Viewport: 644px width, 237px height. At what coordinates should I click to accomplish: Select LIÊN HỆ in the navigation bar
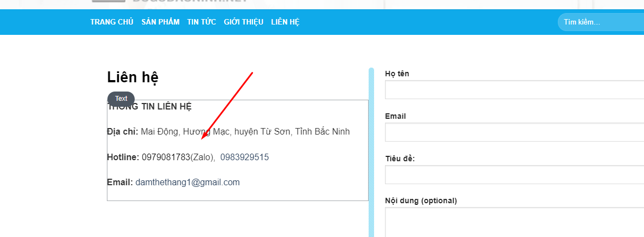tap(285, 22)
